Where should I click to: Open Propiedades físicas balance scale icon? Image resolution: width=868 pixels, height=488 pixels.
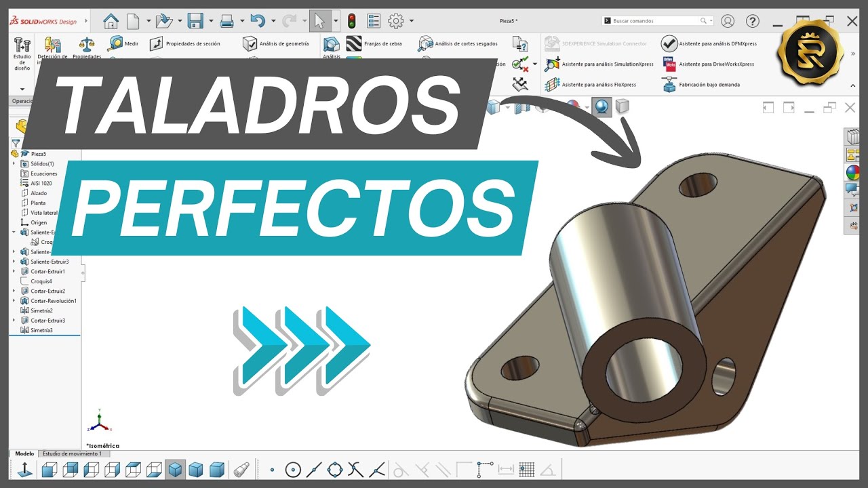pyautogui.click(x=87, y=45)
